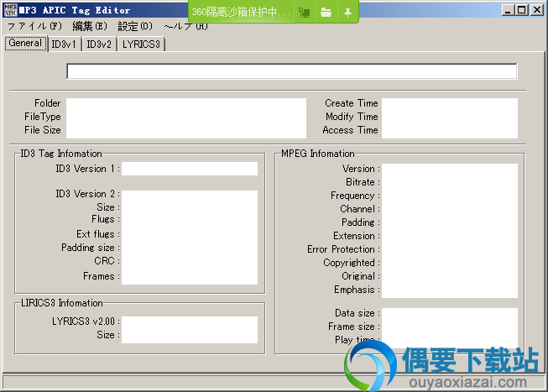Click the Folder/FileType/File Size info box
Screen dimensions: 548x392
[186, 118]
